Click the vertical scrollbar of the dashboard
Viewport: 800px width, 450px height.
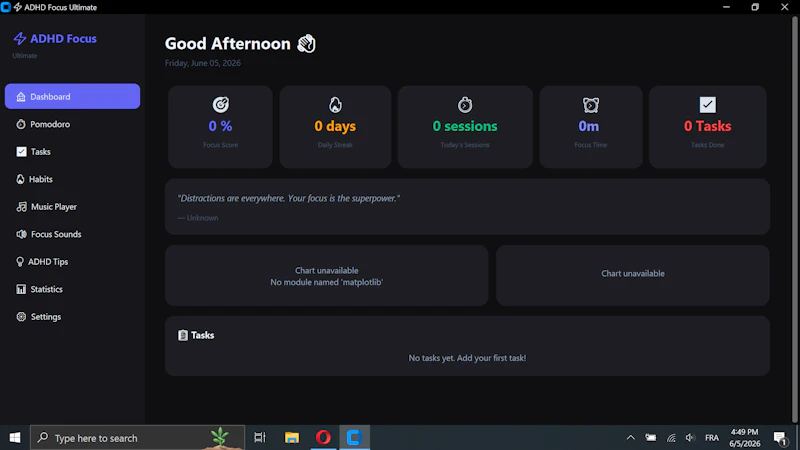click(x=794, y=219)
